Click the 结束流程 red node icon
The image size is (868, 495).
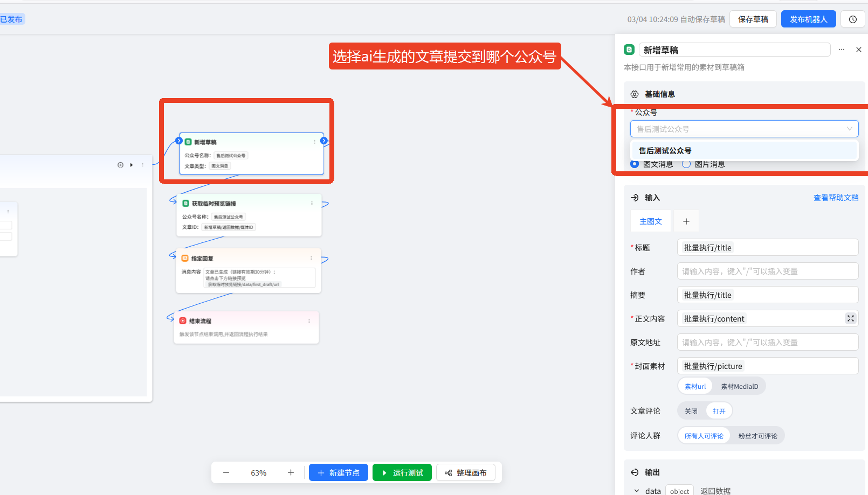[x=183, y=320]
